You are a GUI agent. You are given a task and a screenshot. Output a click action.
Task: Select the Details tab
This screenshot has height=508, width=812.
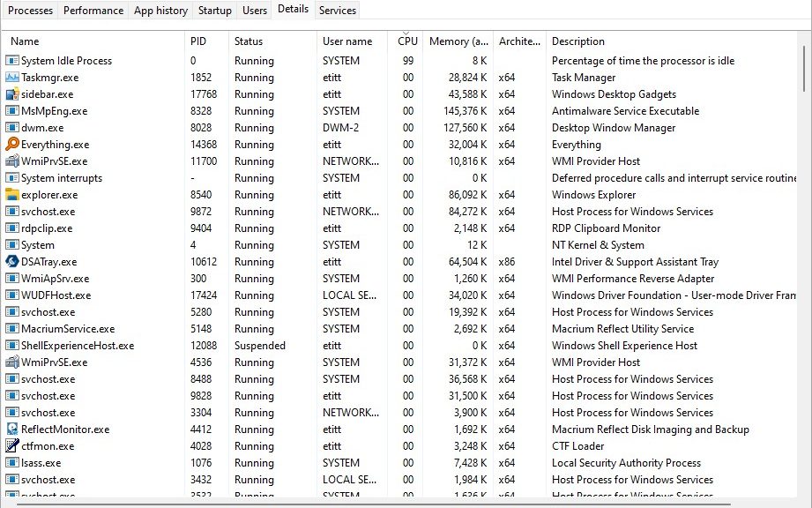click(x=293, y=10)
